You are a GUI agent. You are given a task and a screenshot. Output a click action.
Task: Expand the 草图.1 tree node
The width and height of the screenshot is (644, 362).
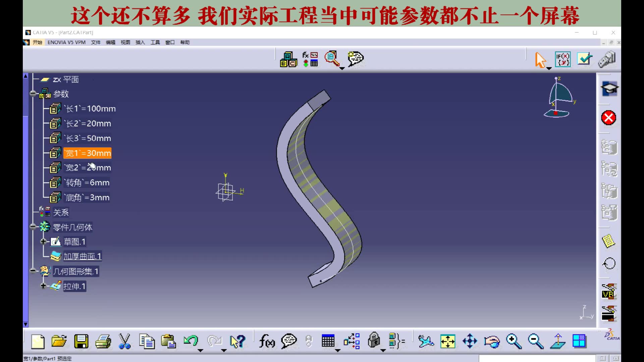(44, 242)
